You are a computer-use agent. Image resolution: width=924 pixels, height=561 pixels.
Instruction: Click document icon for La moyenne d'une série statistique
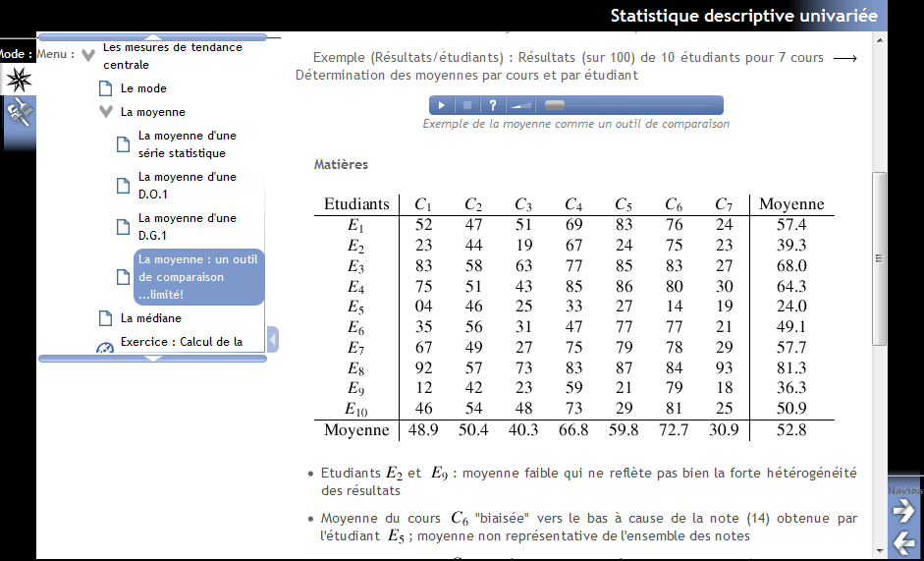(123, 144)
